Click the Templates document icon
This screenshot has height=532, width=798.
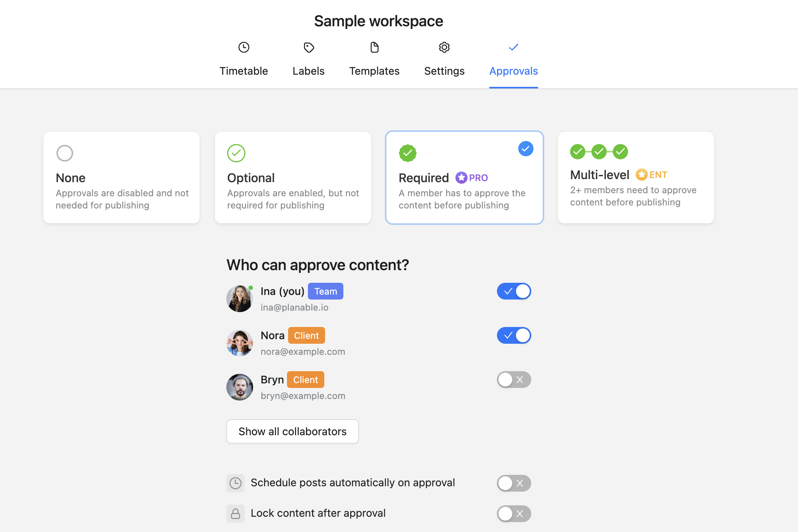375,47
